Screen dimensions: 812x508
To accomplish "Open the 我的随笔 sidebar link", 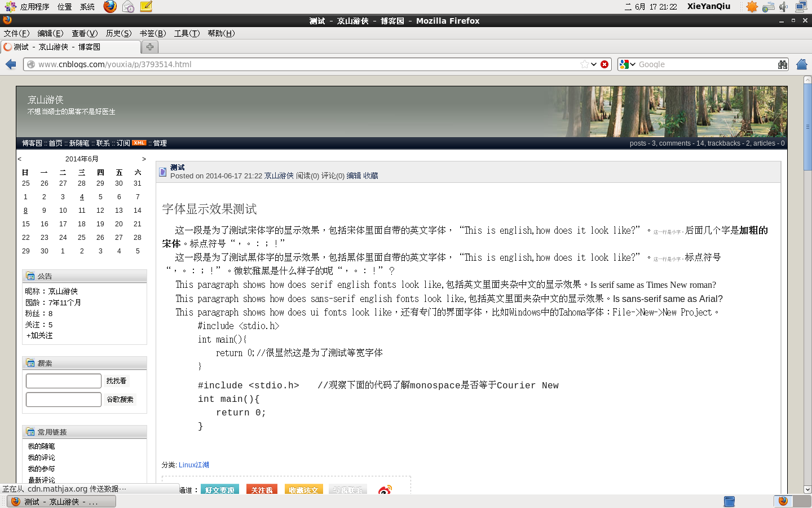I will [x=42, y=446].
